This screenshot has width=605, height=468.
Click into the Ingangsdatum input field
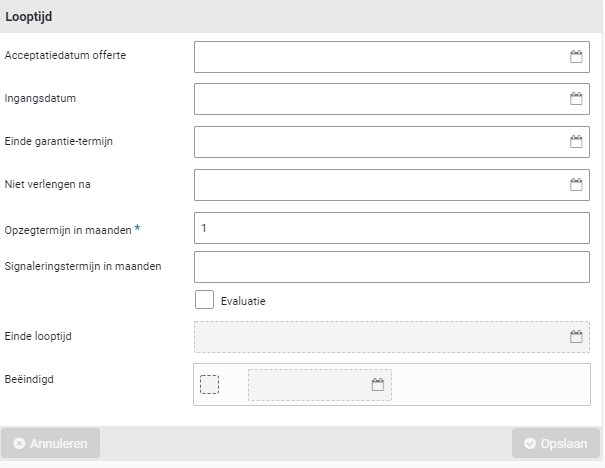click(x=380, y=99)
